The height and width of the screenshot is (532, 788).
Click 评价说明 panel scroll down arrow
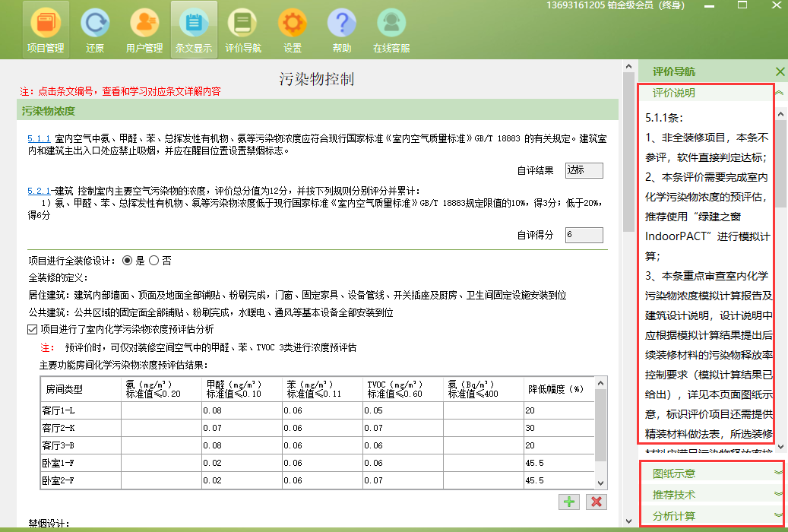coord(780,446)
